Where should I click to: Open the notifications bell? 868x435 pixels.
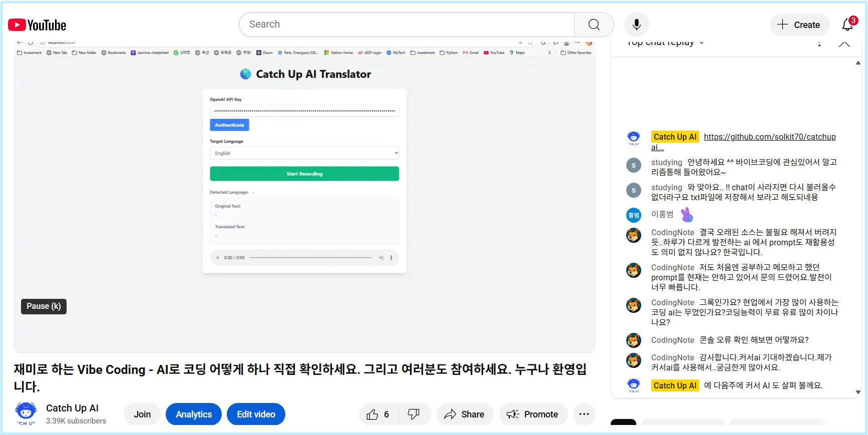pyautogui.click(x=847, y=25)
